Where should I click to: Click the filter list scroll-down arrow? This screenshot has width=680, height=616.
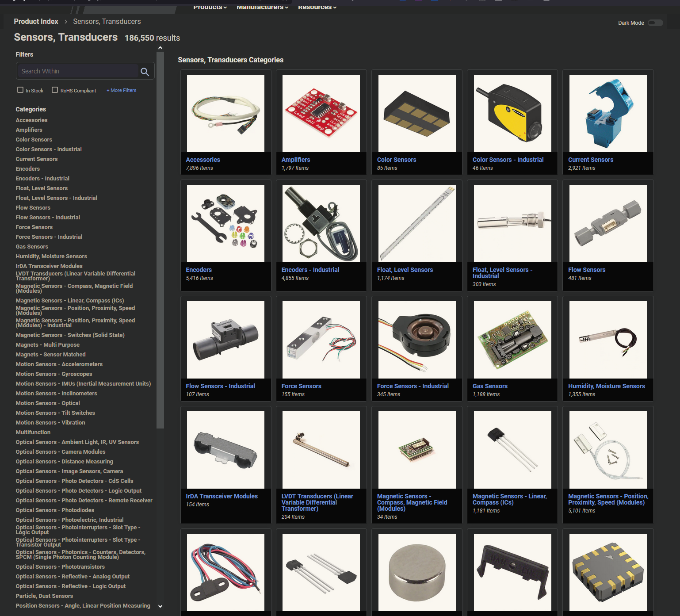tap(160, 606)
